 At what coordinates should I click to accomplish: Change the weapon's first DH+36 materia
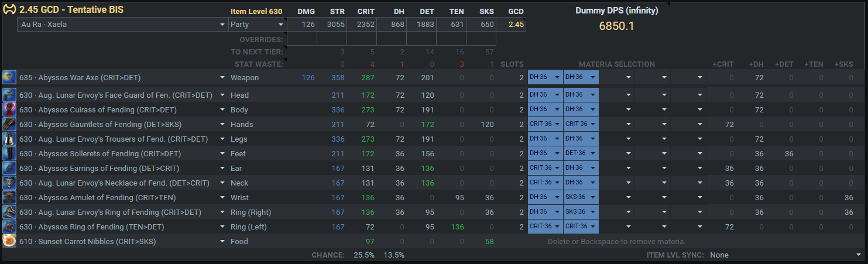[545, 78]
